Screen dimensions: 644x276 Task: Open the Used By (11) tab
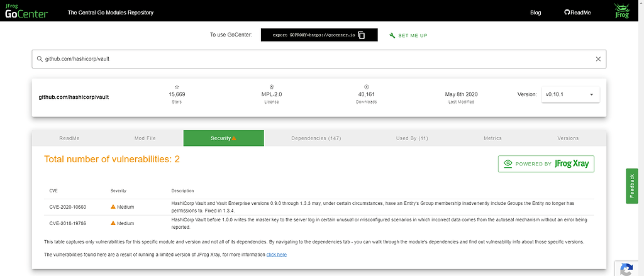[x=412, y=138]
